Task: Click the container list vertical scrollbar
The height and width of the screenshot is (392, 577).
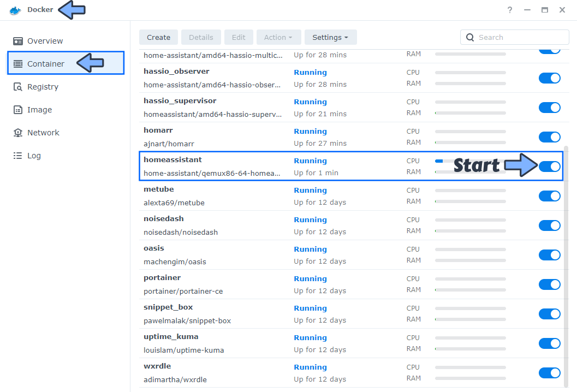Action: click(566, 266)
